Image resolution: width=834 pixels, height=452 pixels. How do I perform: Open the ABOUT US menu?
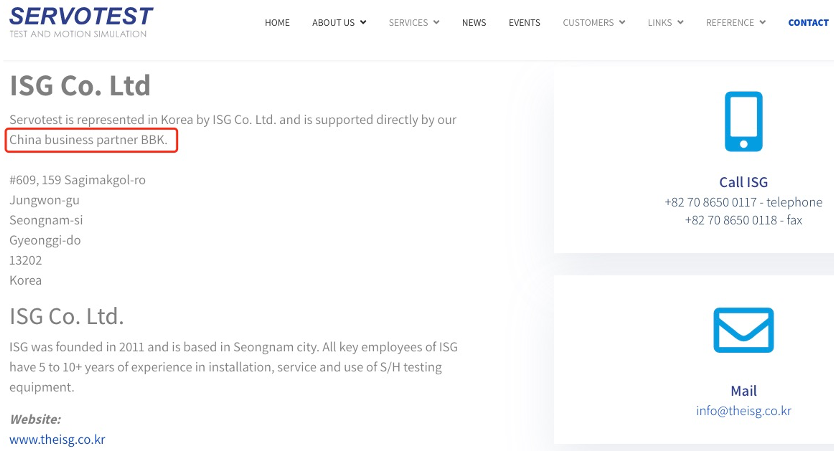pyautogui.click(x=333, y=23)
